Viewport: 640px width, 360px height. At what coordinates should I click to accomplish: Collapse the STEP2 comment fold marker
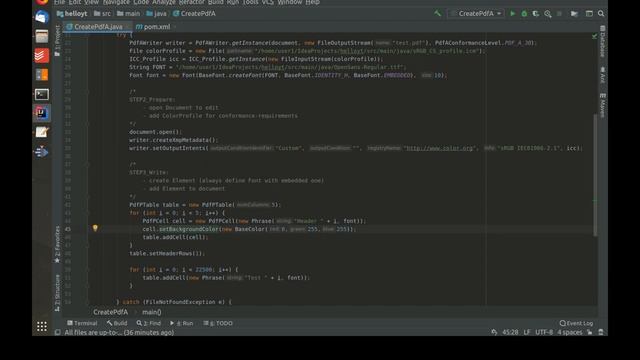(87, 91)
